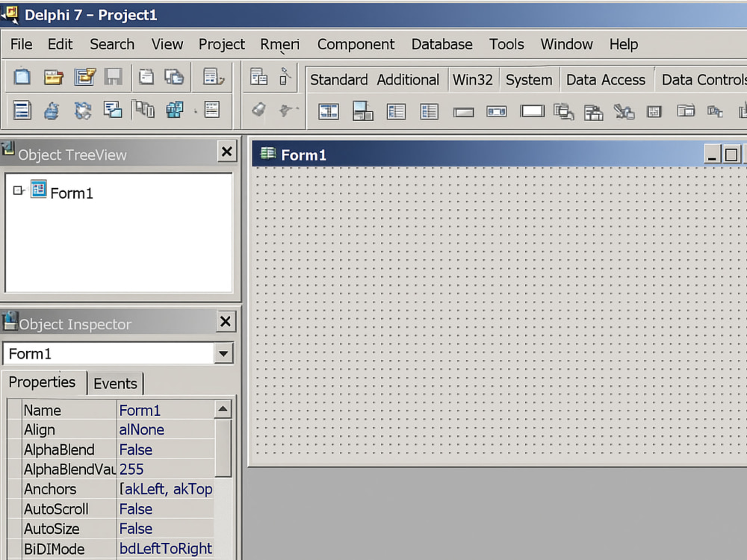Click the greyed arrow icon right of the eraser
The image size is (747, 560).
pyautogui.click(x=288, y=111)
